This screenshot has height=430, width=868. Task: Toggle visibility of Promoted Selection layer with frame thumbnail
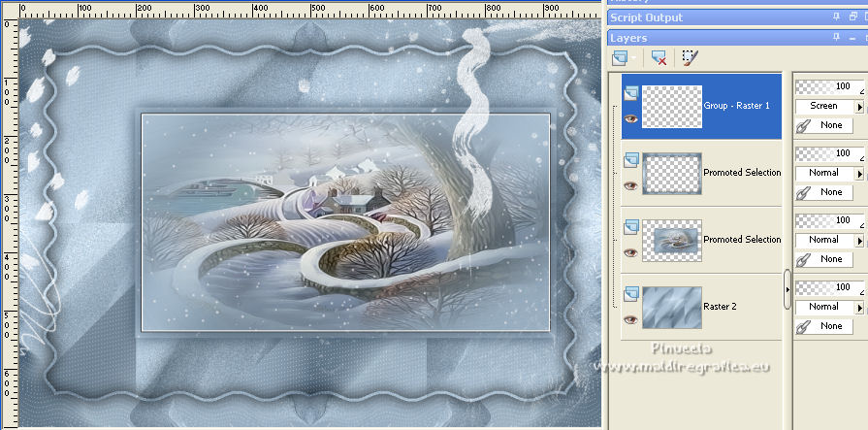coord(631,185)
